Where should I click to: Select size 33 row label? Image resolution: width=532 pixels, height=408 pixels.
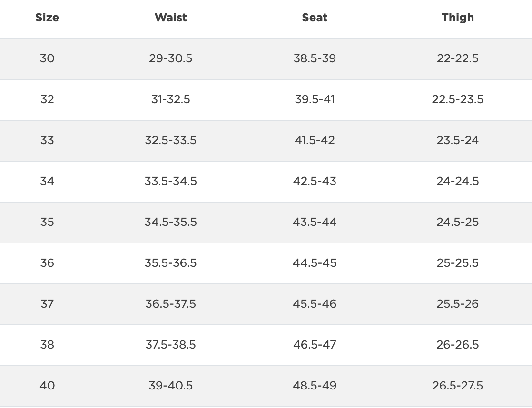(x=47, y=140)
